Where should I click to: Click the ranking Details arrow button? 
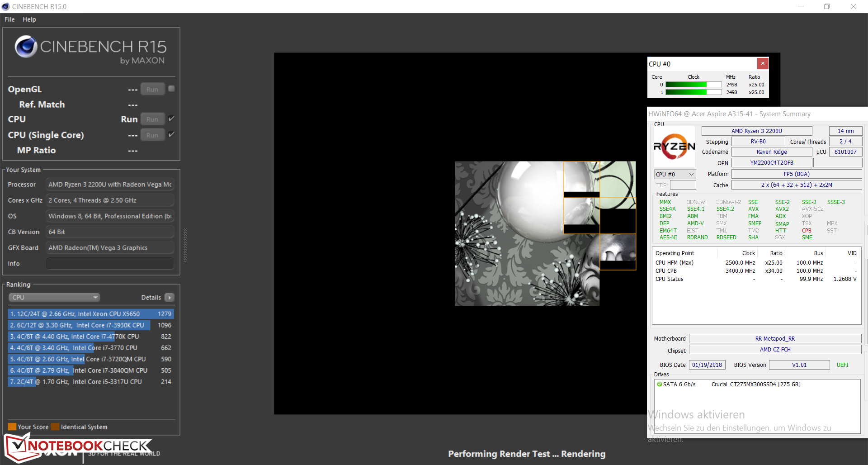(170, 297)
